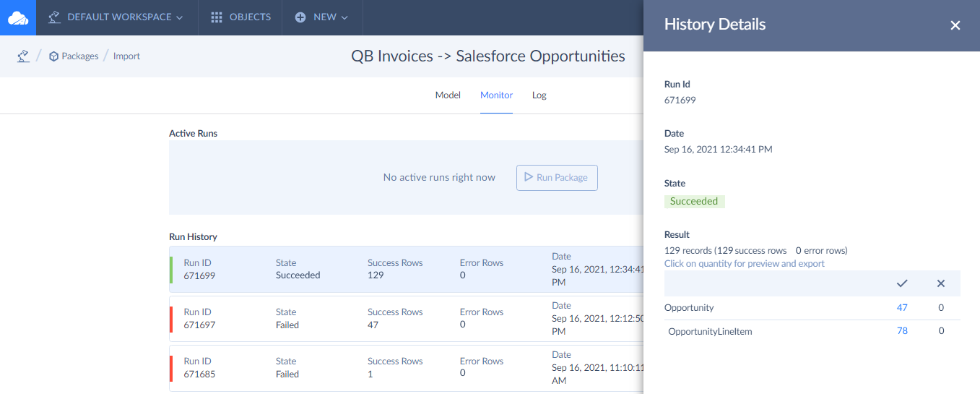Image resolution: width=980 pixels, height=394 pixels.
Task: Switch to the Model tab
Action: click(x=448, y=95)
